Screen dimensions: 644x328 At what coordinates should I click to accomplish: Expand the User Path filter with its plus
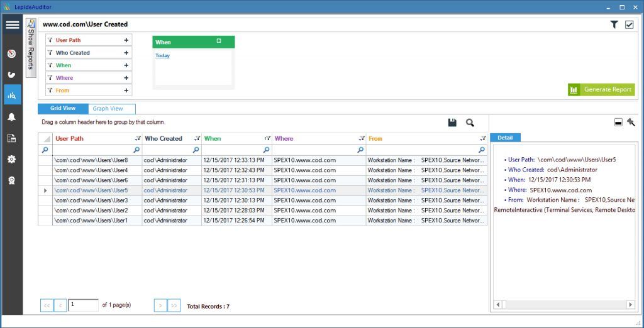[126, 40]
